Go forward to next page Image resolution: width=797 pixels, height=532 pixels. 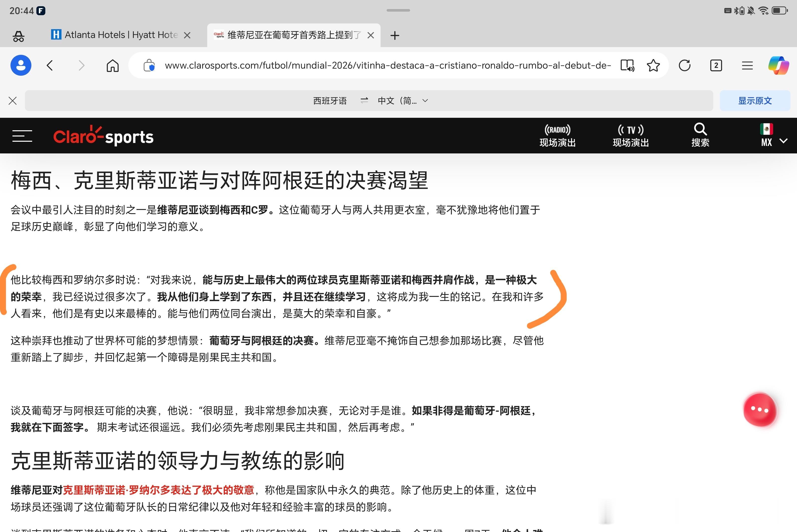[81, 65]
